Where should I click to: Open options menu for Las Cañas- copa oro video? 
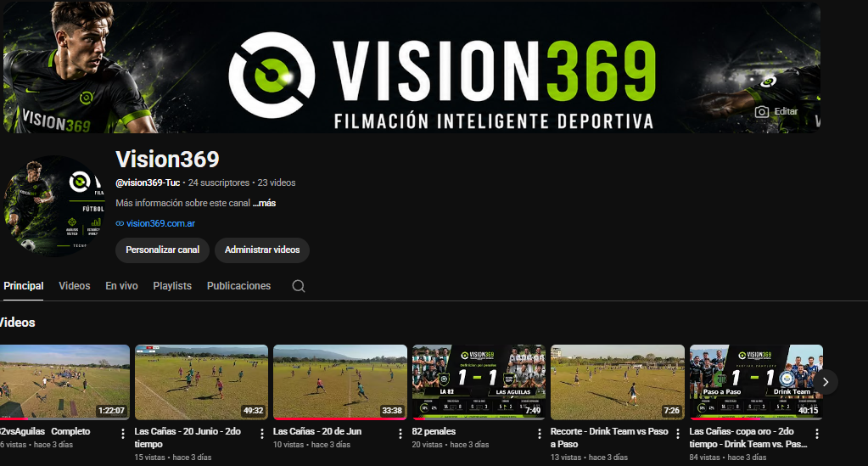tap(816, 434)
